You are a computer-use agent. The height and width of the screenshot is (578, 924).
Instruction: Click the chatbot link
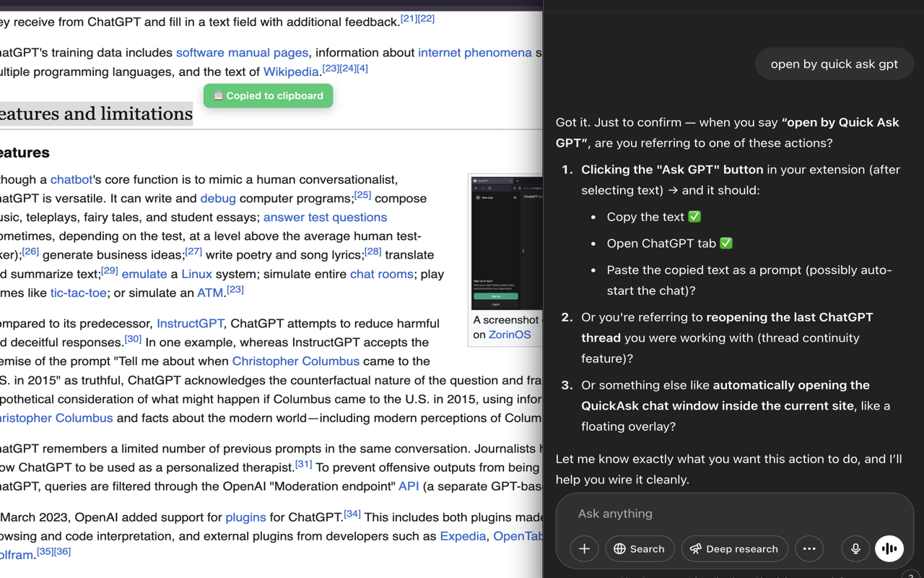click(71, 179)
